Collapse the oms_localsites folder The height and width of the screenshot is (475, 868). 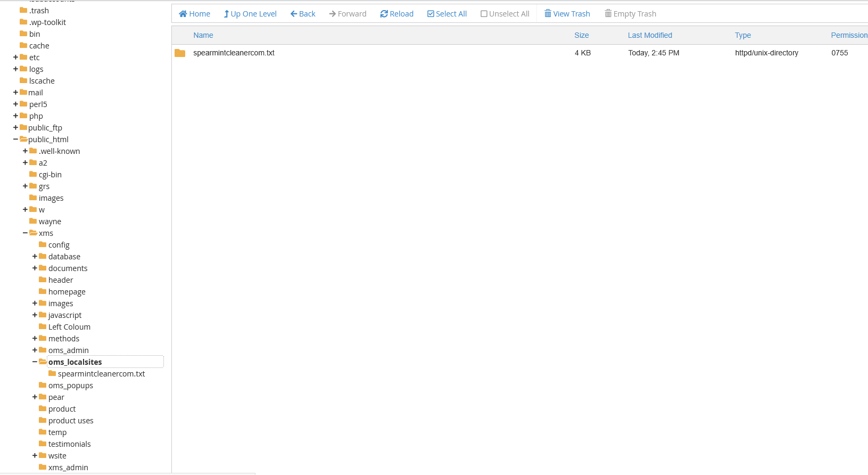pos(35,362)
